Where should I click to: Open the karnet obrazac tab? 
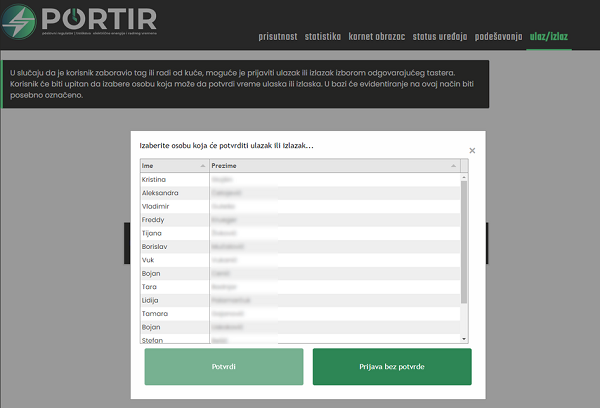point(377,35)
